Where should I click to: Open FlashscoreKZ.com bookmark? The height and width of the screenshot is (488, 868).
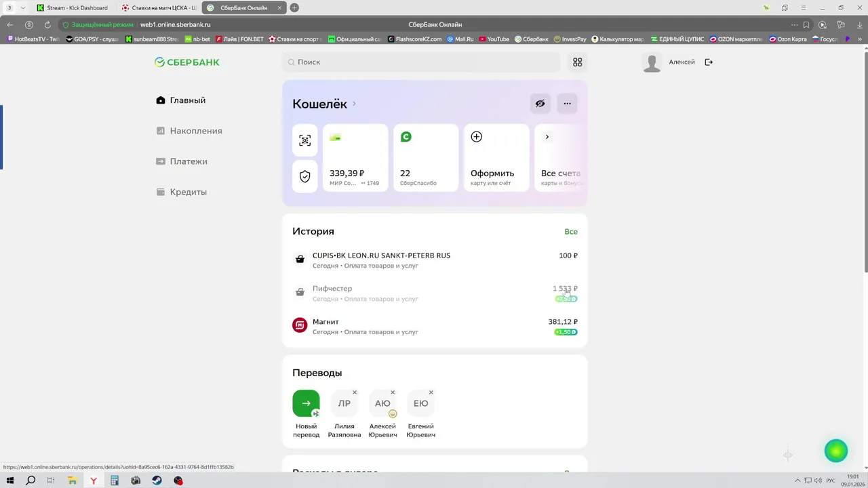(x=414, y=39)
